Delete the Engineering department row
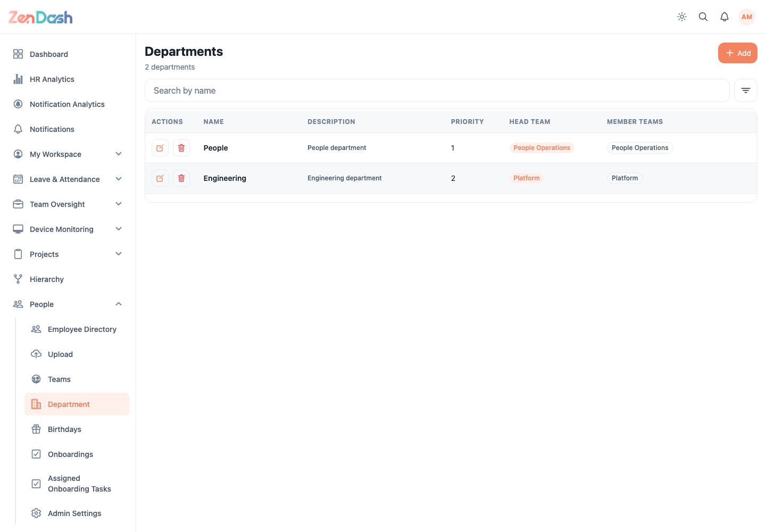Image resolution: width=766 pixels, height=532 pixels. (x=181, y=178)
